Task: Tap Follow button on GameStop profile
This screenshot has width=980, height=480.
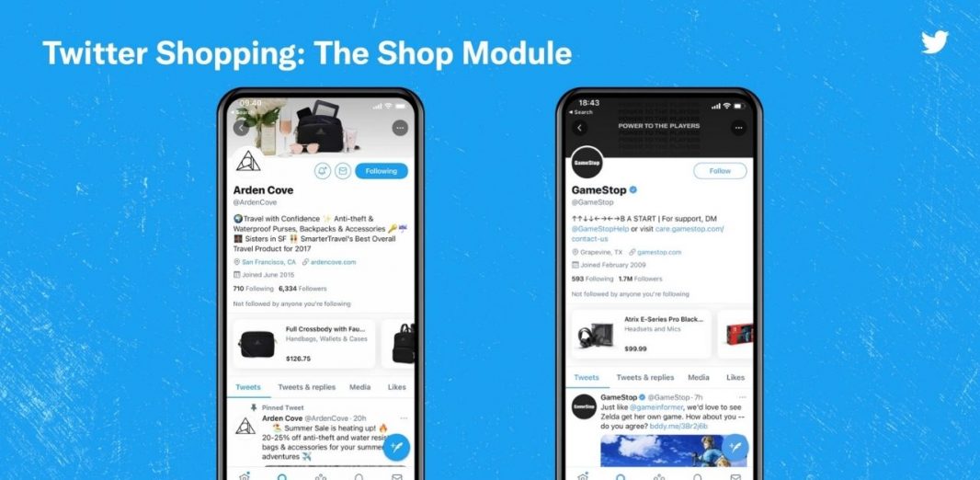Action: [x=720, y=171]
